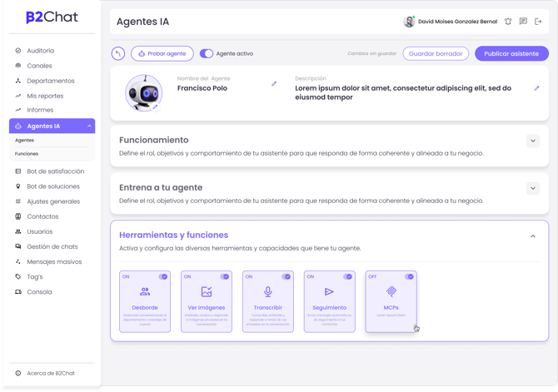The height and width of the screenshot is (392, 558).
Task: Click the Publicar asistente button
Action: (511, 53)
